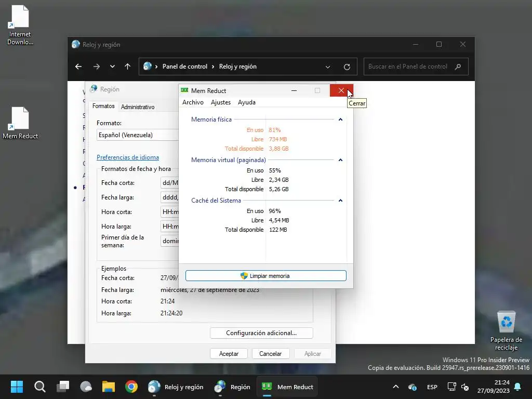Screen dimensions: 532x399
Task: Open the Hora corta format dropdown
Action: tap(170, 212)
